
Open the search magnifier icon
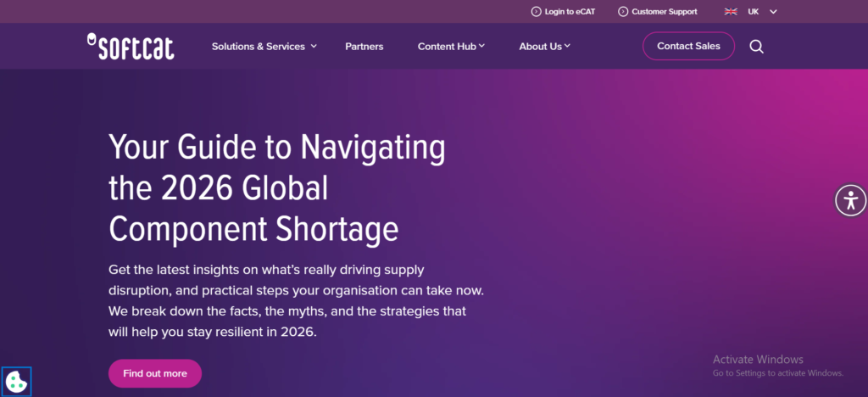tap(756, 47)
